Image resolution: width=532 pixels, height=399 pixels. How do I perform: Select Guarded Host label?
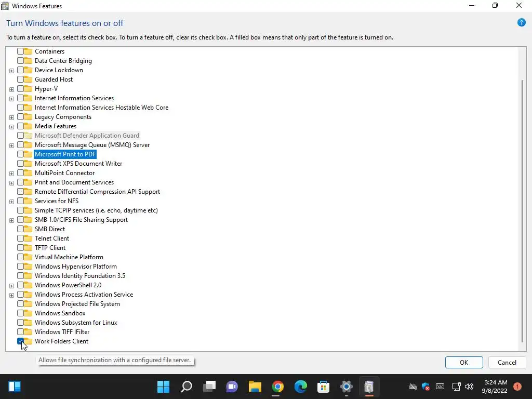click(x=54, y=79)
